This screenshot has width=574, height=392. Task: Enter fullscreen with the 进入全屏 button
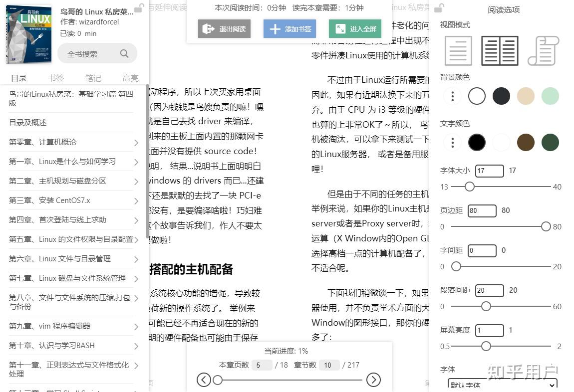click(x=355, y=28)
